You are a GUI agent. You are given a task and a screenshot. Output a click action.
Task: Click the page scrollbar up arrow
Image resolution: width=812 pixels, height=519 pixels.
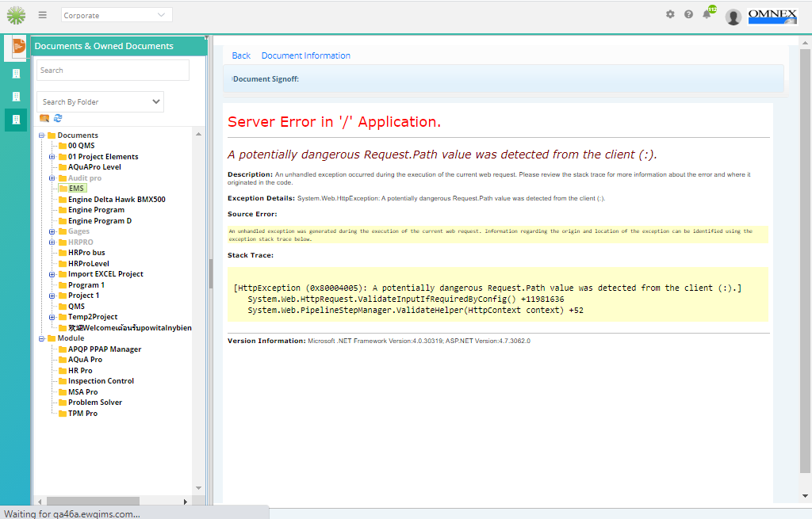pos(805,43)
